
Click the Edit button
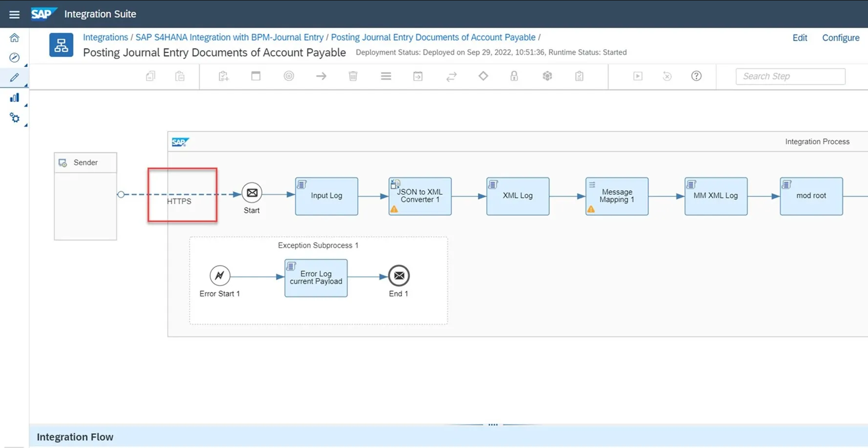(x=799, y=38)
